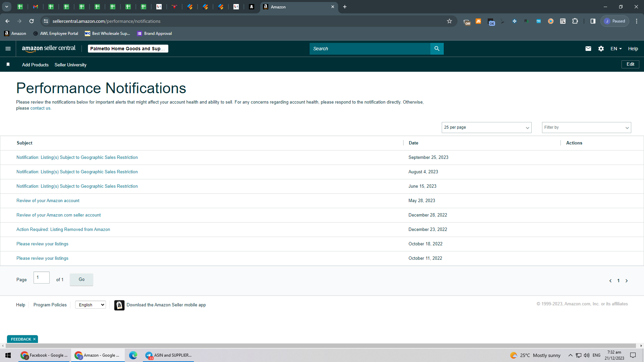Image resolution: width=644 pixels, height=362 pixels.
Task: Open the Help menu in the header
Action: coord(633,49)
